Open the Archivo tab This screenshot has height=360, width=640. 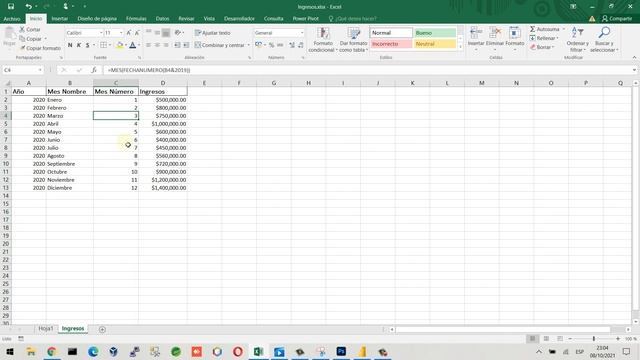pyautogui.click(x=12, y=19)
